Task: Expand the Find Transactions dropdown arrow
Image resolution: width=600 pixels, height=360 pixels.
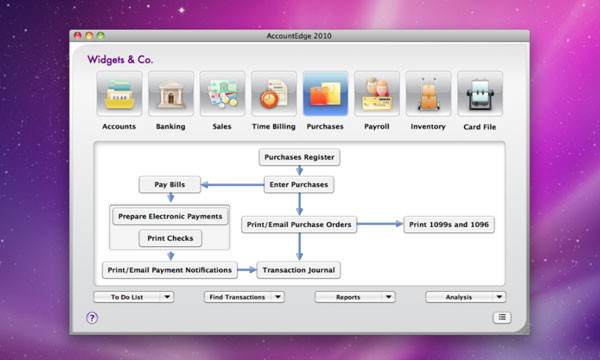Action: 278,297
